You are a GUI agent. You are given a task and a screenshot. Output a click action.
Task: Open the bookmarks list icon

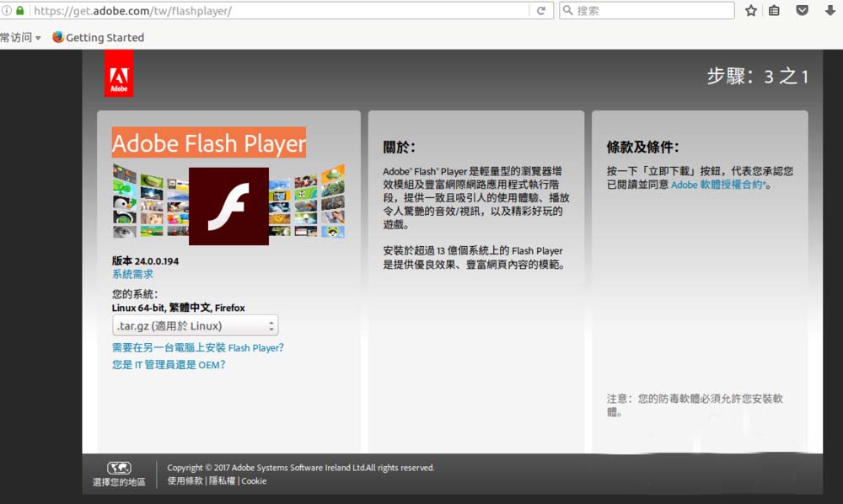774,10
